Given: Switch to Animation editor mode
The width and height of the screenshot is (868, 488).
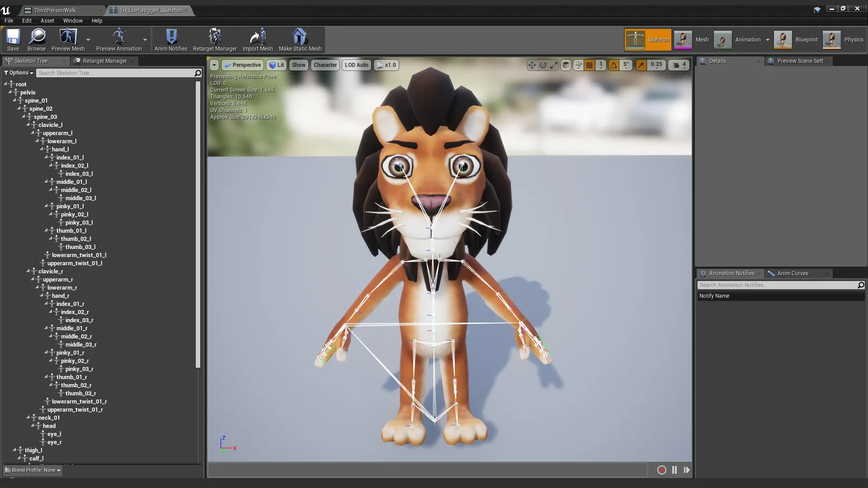Looking at the screenshot, I should click(x=738, y=40).
